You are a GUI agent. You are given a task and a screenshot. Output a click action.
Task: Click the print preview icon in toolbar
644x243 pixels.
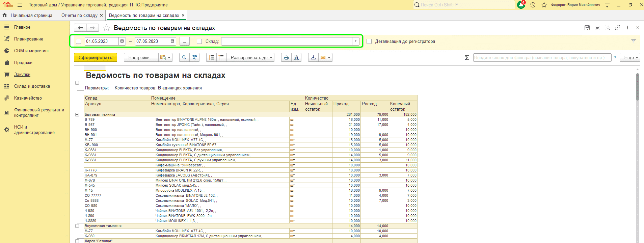296,57
